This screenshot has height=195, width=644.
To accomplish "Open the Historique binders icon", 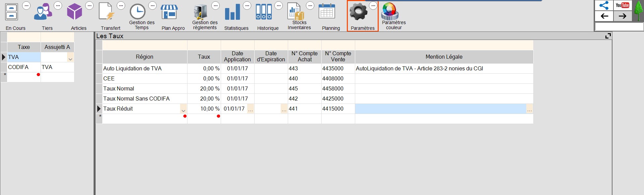I will 264,12.
